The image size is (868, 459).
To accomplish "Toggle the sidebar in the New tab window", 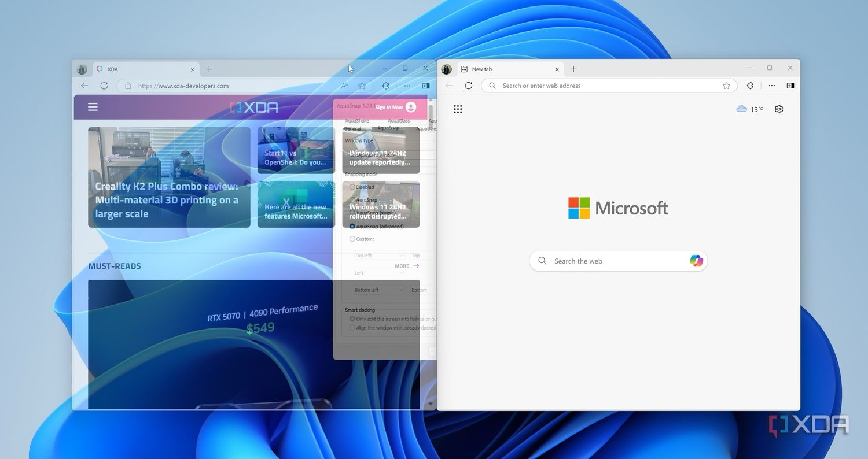I will [790, 86].
